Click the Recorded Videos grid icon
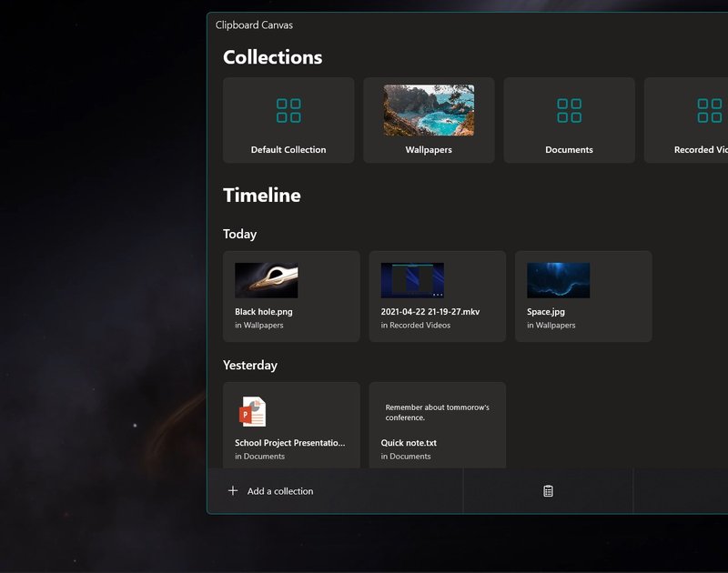The height and width of the screenshot is (573, 728). 708,111
